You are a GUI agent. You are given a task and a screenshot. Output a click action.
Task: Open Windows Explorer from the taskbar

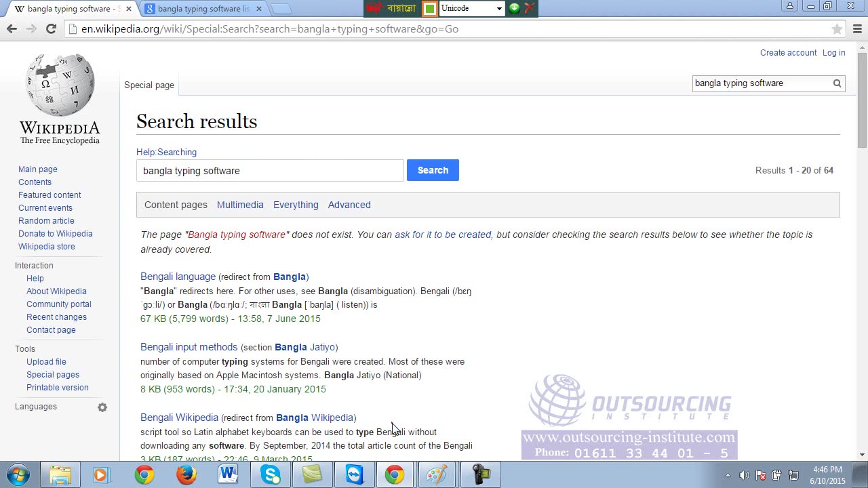[x=60, y=475]
